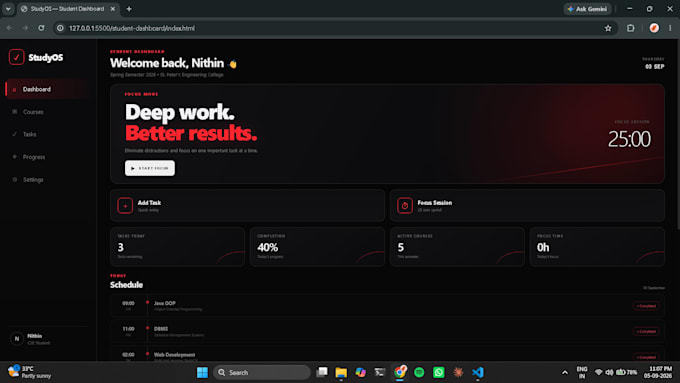Go forward in browser history
Viewport: 680px width, 383px height.
tap(25, 28)
